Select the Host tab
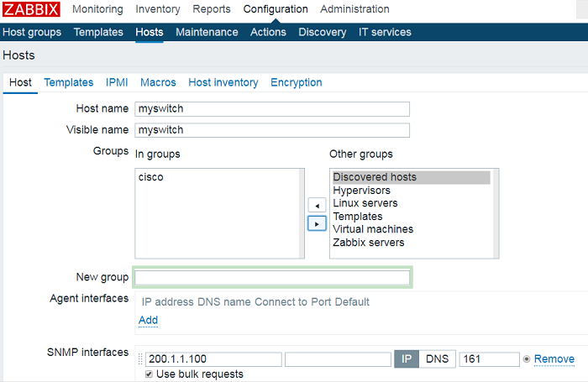Viewport: 588px width, 382px height. tap(20, 82)
